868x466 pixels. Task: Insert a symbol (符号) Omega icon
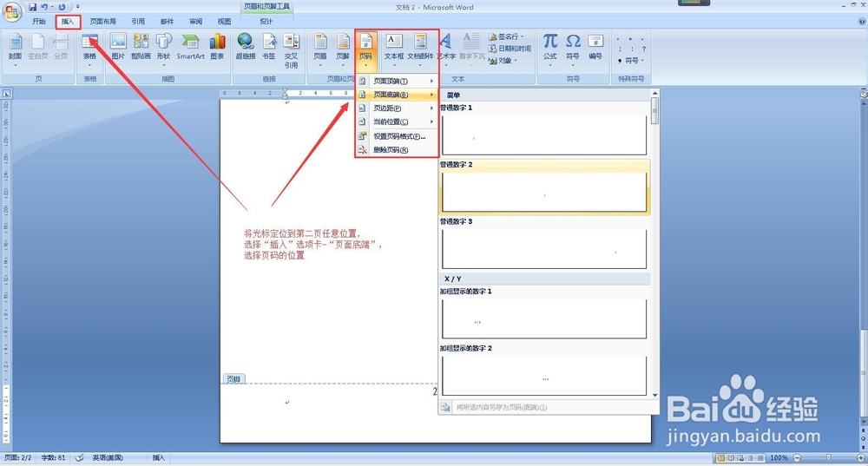(573, 49)
